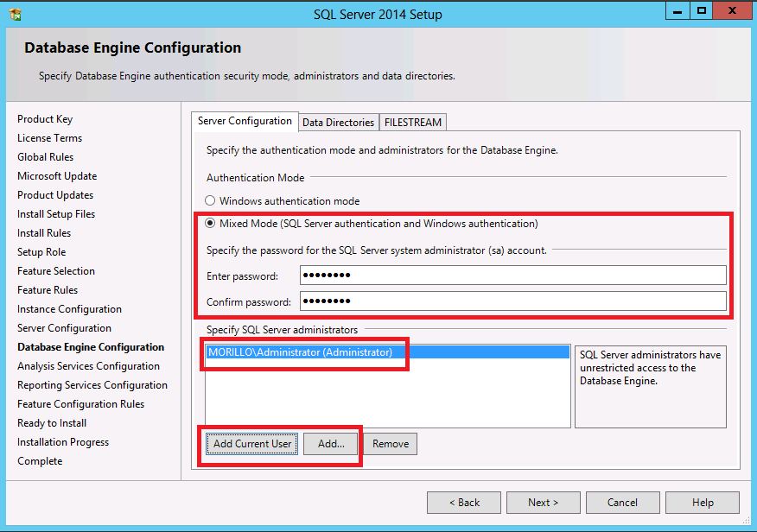Cancel the SQL Server setup
This screenshot has width=757, height=532.
623,503
